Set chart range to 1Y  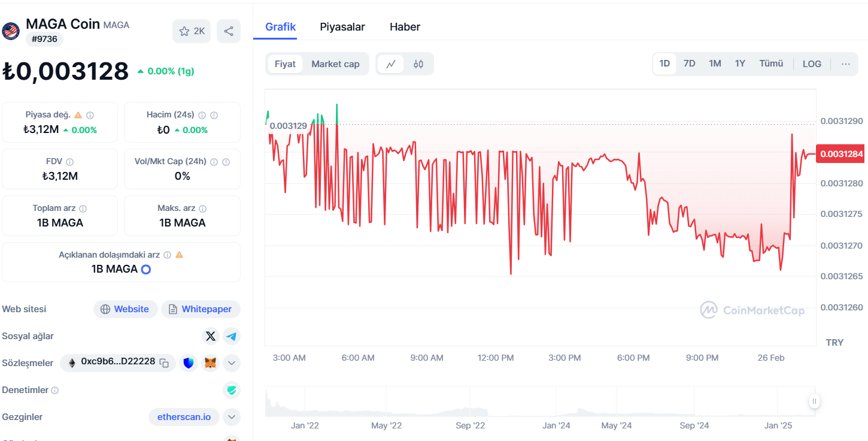740,64
